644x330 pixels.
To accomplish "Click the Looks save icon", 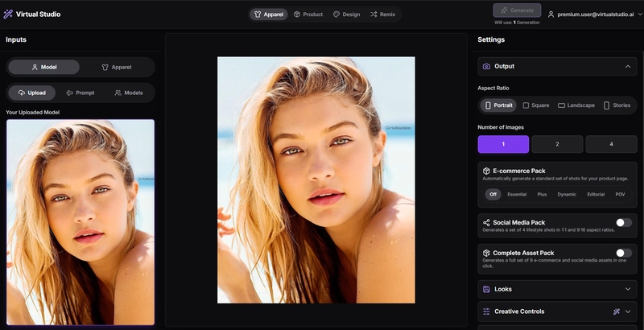I will pos(486,289).
